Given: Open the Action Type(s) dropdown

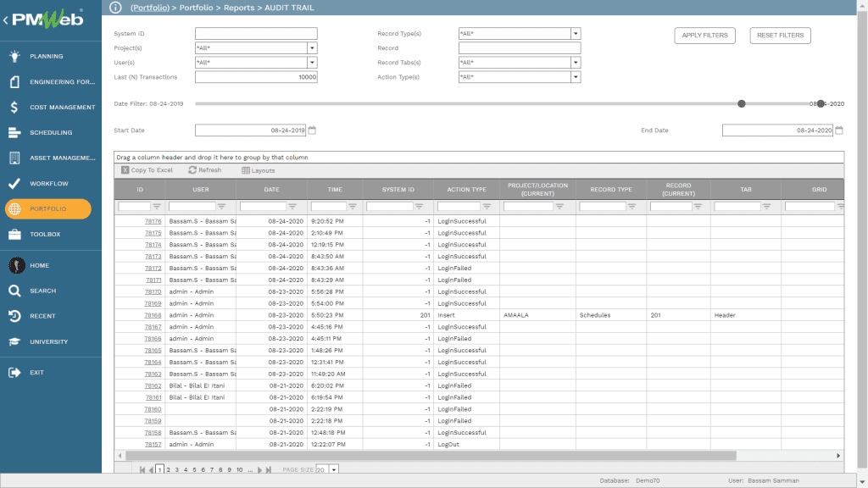Looking at the screenshot, I should pos(576,77).
